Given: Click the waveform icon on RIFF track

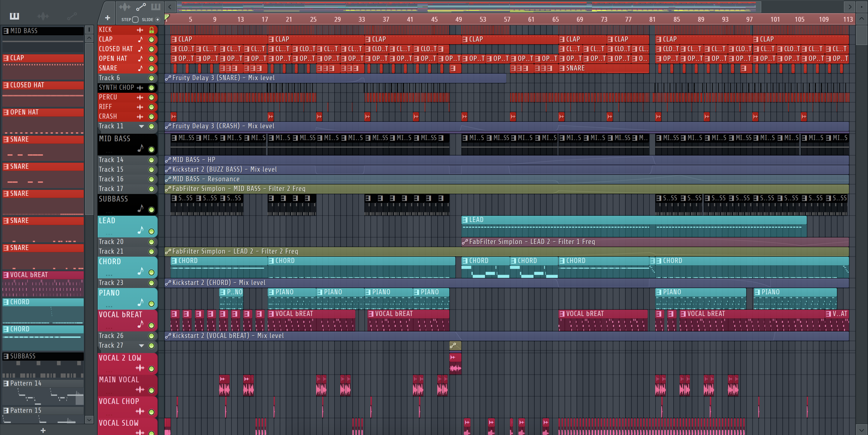Looking at the screenshot, I should (x=140, y=107).
